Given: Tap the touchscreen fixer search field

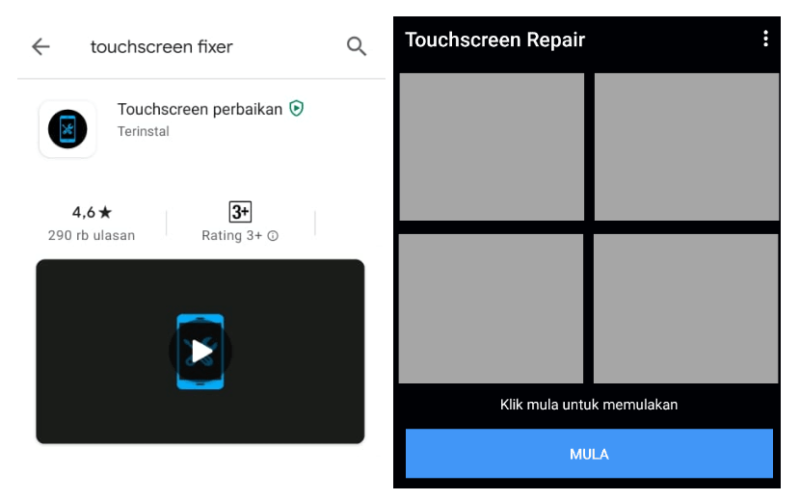Looking at the screenshot, I should tap(161, 47).
